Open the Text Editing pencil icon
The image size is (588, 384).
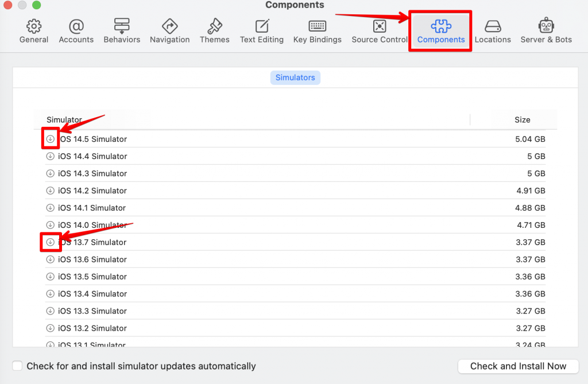pyautogui.click(x=262, y=26)
